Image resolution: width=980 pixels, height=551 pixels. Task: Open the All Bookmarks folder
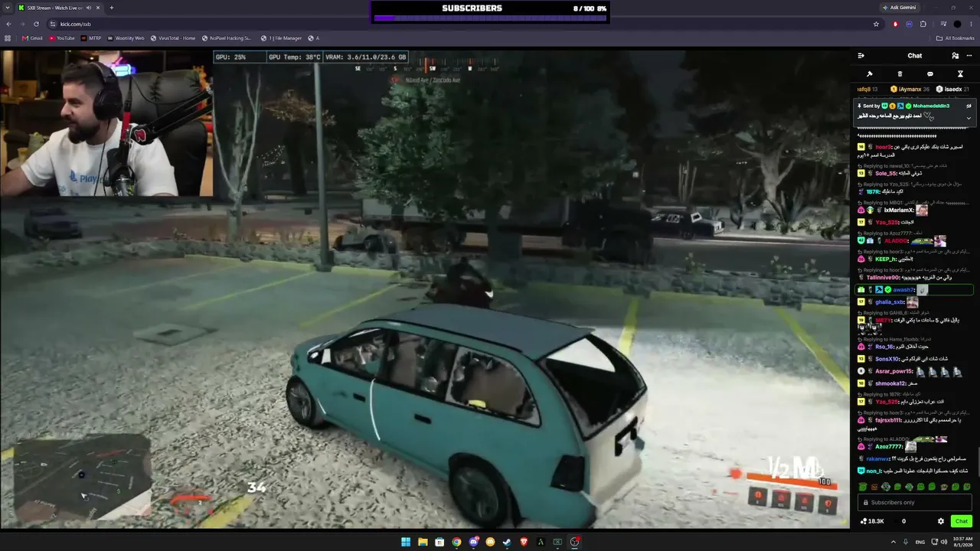pos(955,38)
